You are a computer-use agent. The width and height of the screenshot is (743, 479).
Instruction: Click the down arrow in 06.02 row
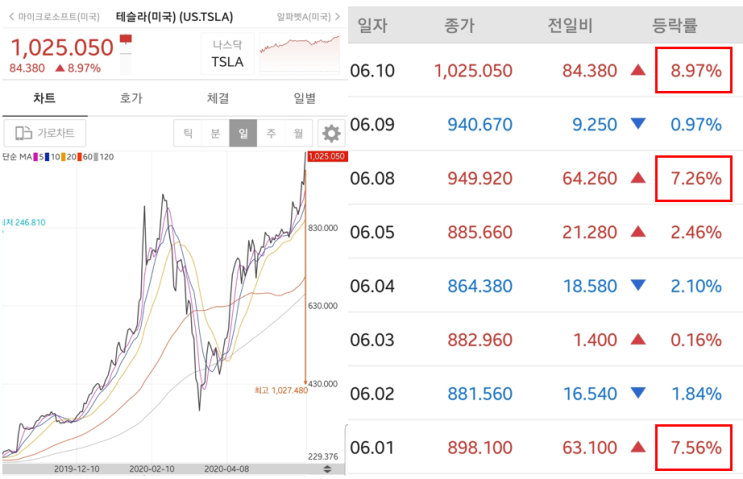pos(638,393)
